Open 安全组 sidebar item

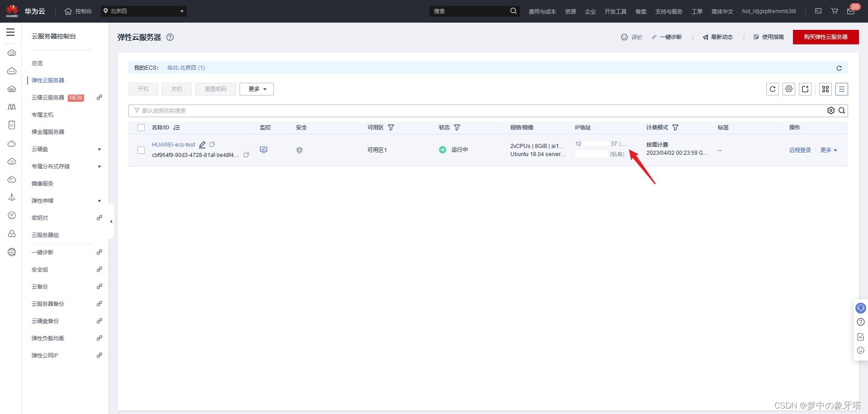point(40,270)
